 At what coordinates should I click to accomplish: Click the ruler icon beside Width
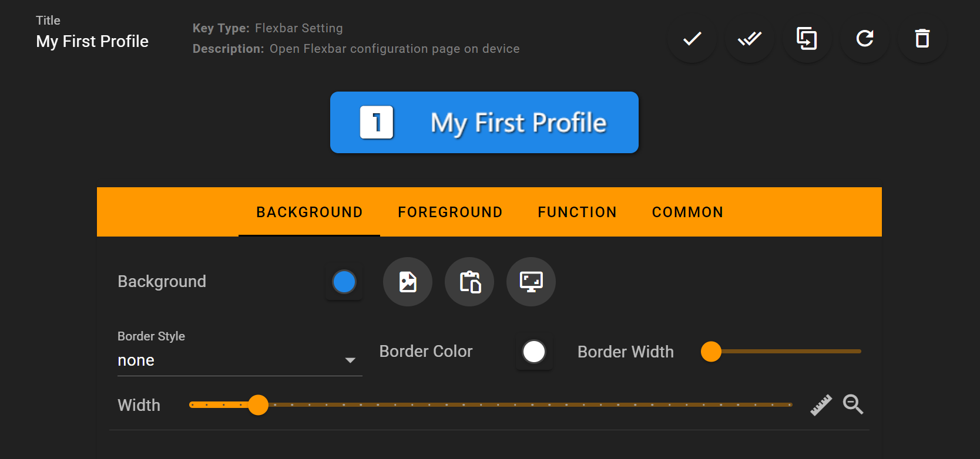pos(821,405)
